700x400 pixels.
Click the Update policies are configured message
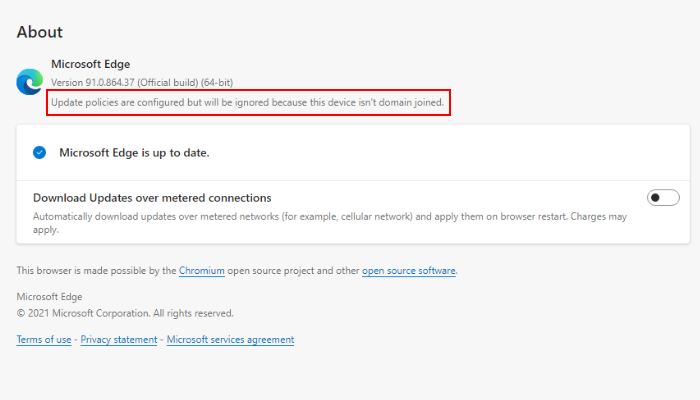(x=247, y=102)
